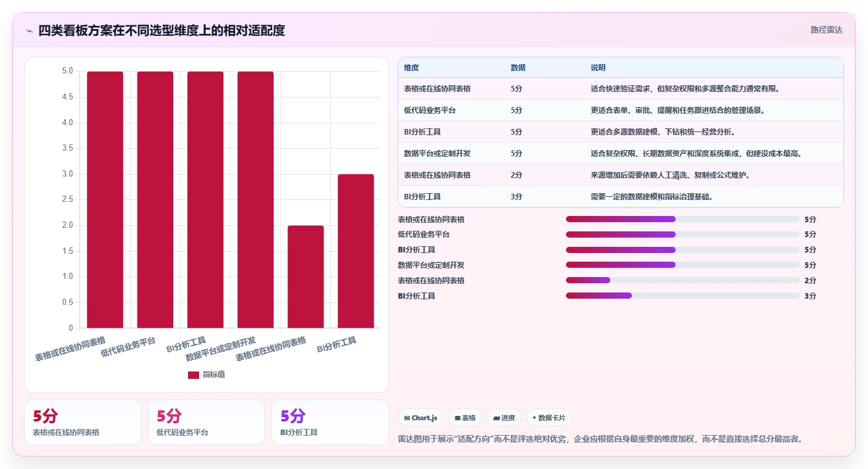Click the table description 更适合表单、审批、提醒和任务跟进结合的管理场景。

pos(678,110)
